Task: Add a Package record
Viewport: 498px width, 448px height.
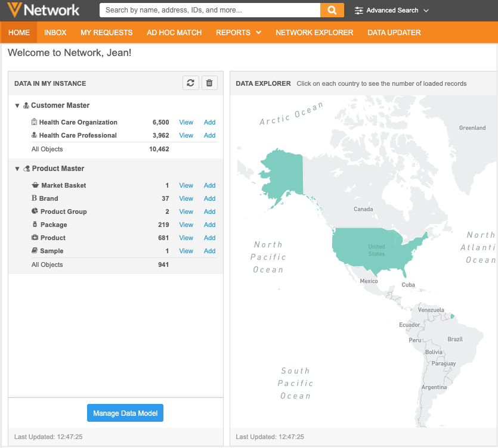Action: [x=209, y=225]
